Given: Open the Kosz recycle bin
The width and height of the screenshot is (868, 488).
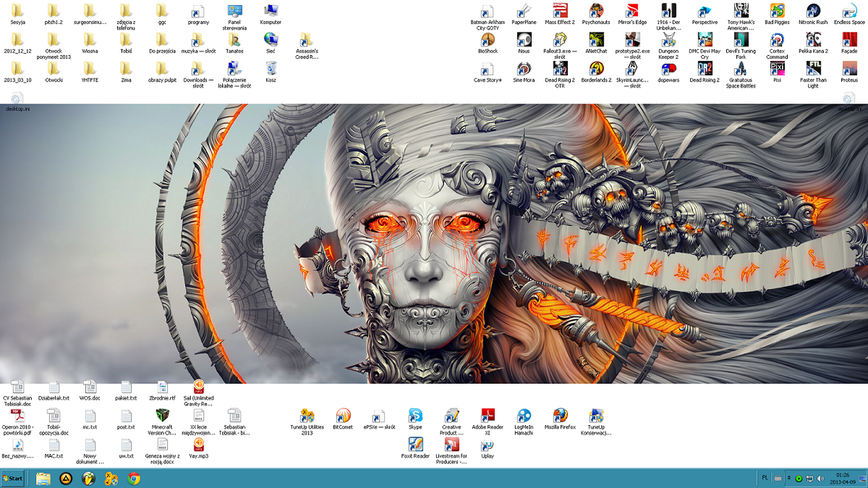Looking at the screenshot, I should point(271,69).
